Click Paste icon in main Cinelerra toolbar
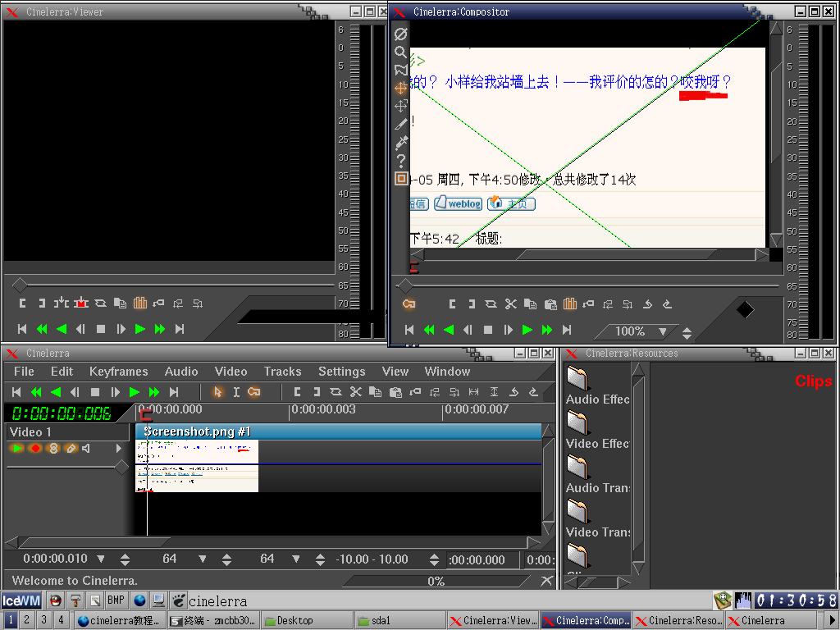The image size is (840, 630). pos(395,392)
